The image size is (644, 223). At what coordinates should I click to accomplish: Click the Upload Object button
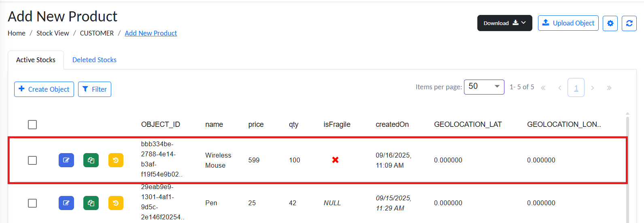(x=568, y=23)
